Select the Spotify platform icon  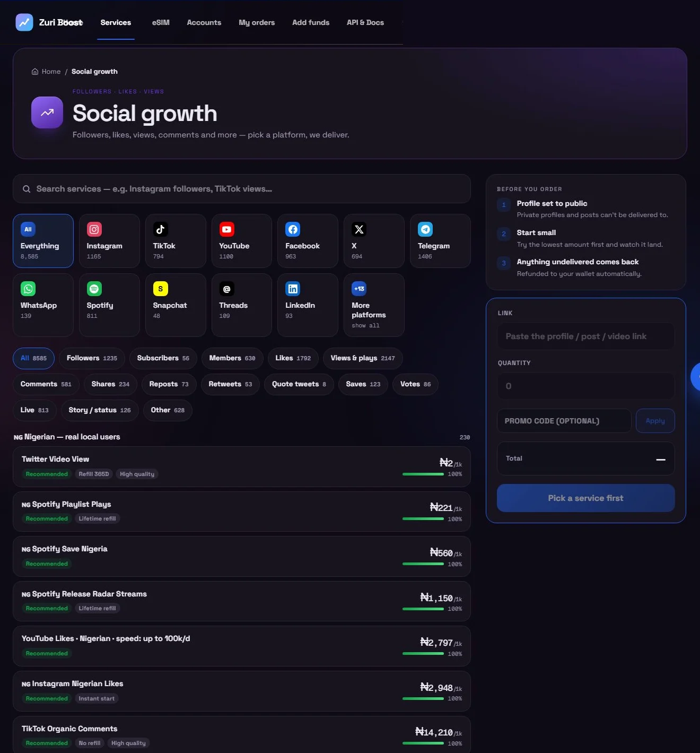click(x=94, y=289)
